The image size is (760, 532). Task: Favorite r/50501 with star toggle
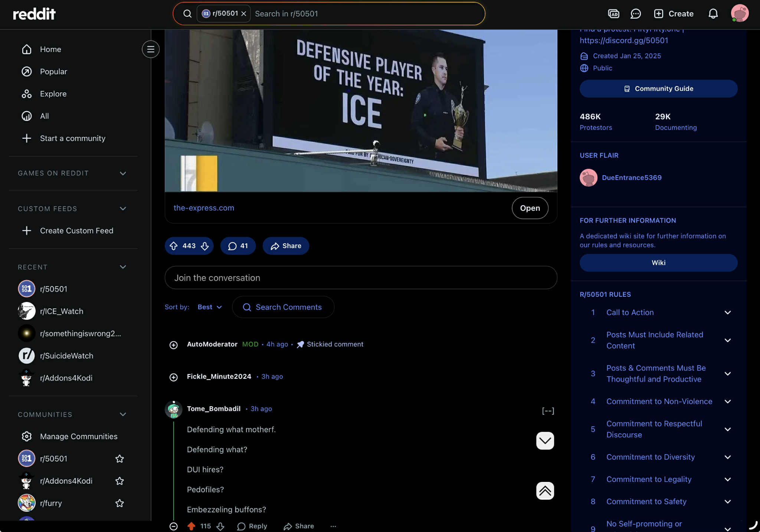click(x=119, y=459)
